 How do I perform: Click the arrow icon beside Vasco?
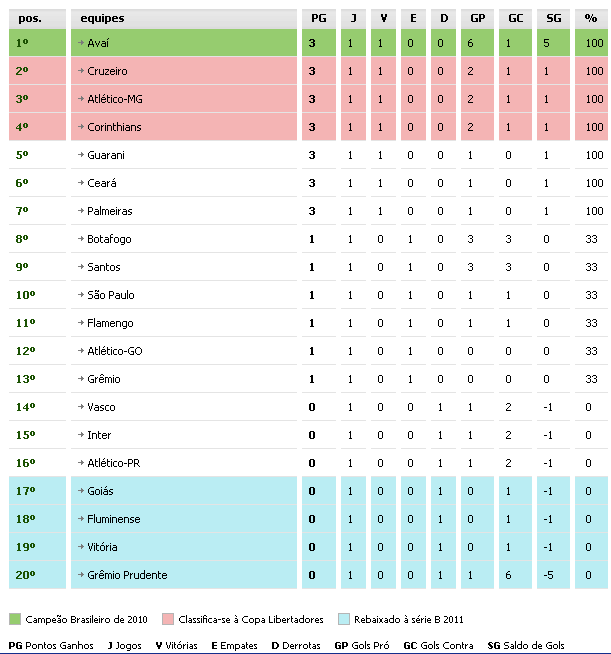[80, 407]
